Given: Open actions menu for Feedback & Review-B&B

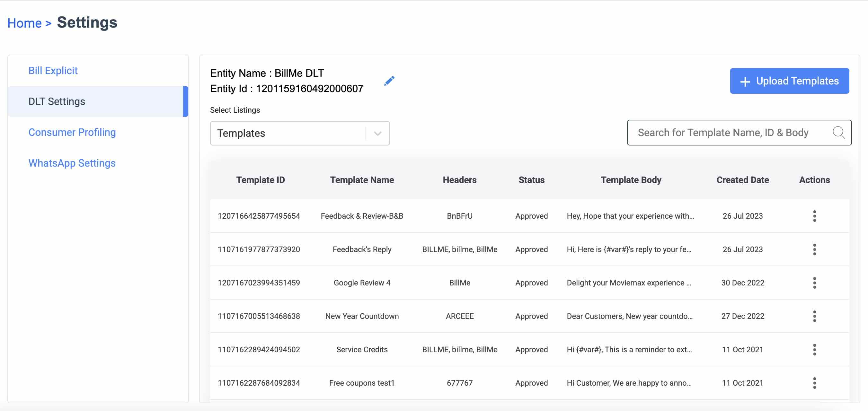Looking at the screenshot, I should [x=814, y=216].
